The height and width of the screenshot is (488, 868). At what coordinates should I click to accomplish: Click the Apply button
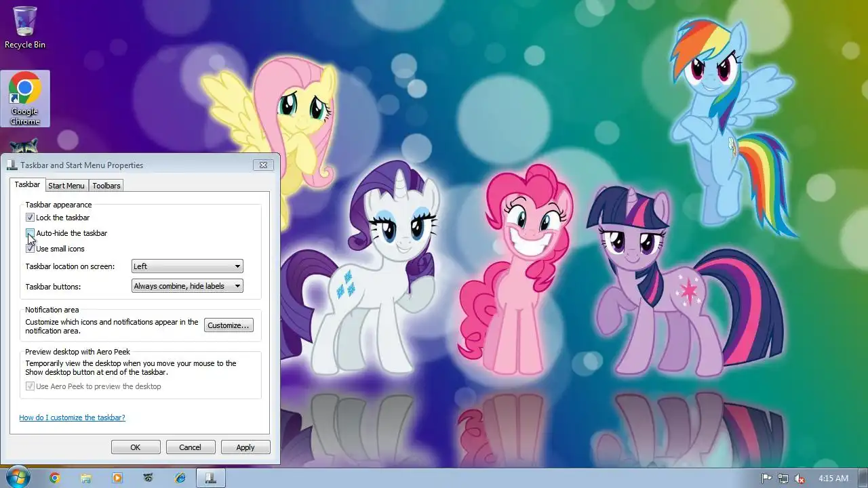[x=245, y=447]
